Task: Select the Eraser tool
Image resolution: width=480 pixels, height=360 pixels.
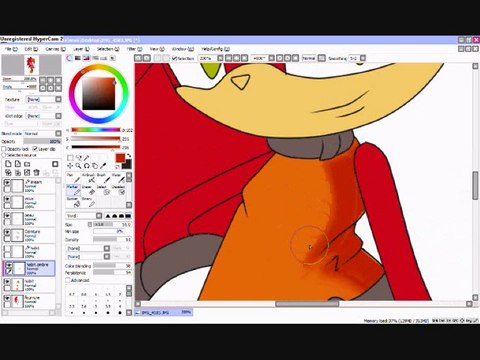Action: point(89,190)
